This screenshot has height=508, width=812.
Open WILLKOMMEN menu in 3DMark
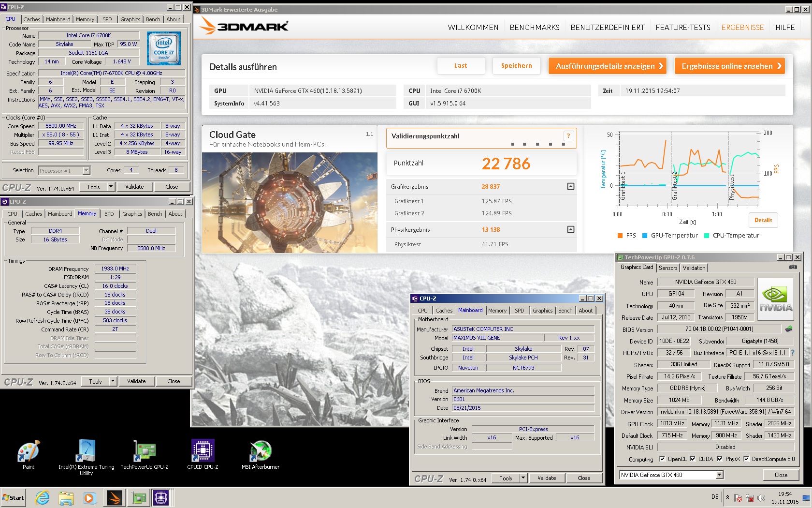[473, 28]
